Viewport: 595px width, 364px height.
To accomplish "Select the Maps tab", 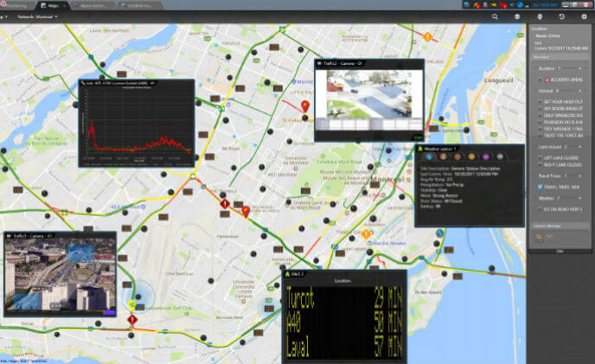I will point(53,5).
